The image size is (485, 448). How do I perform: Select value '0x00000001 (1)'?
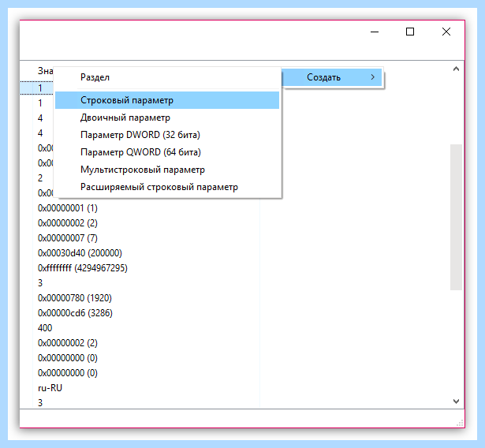click(68, 208)
